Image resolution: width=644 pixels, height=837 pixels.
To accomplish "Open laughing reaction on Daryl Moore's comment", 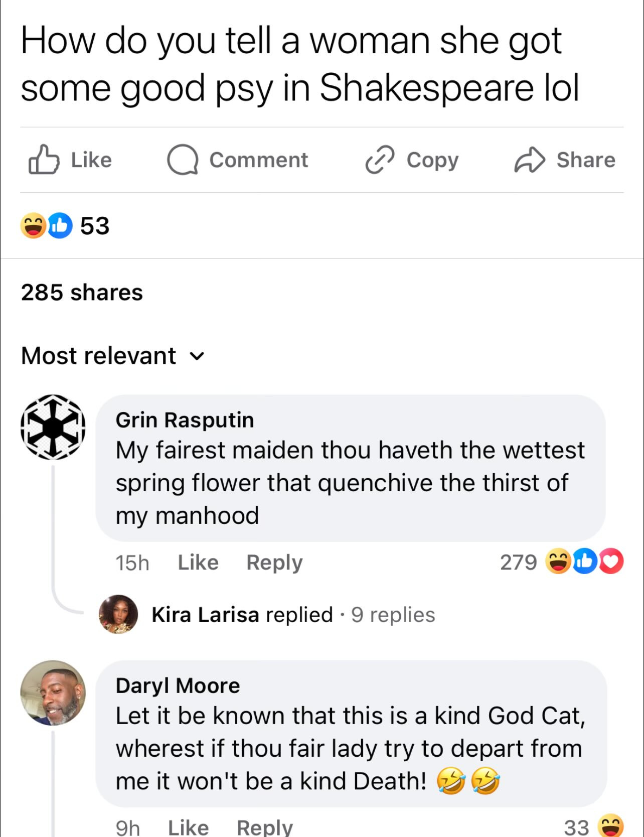I will [x=610, y=825].
